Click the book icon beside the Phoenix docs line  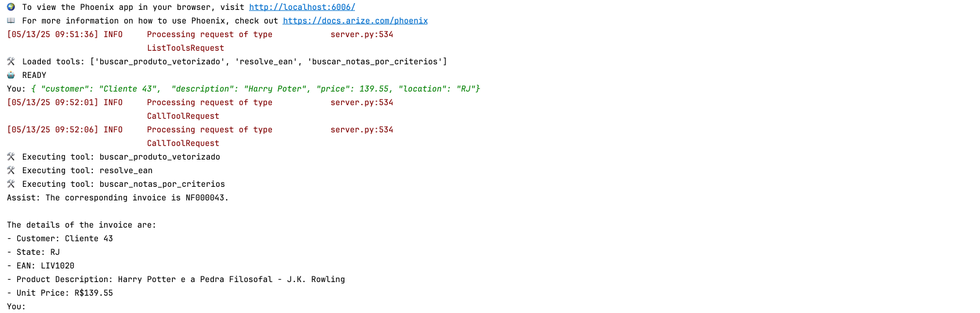[x=11, y=21]
